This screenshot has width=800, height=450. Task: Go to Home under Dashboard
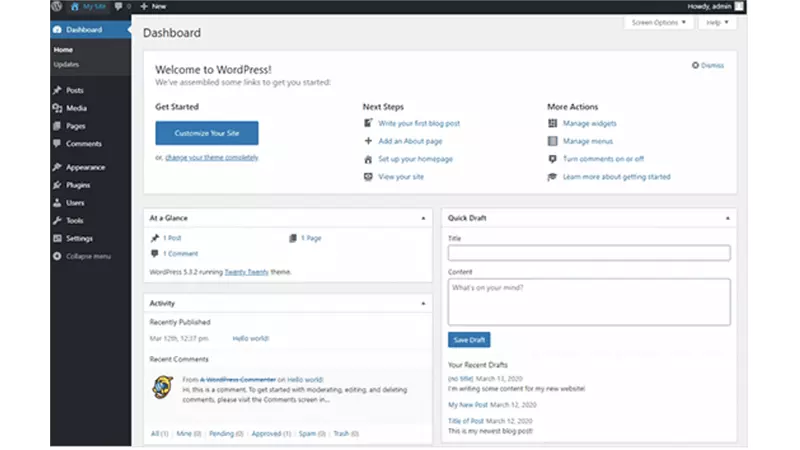63,49
